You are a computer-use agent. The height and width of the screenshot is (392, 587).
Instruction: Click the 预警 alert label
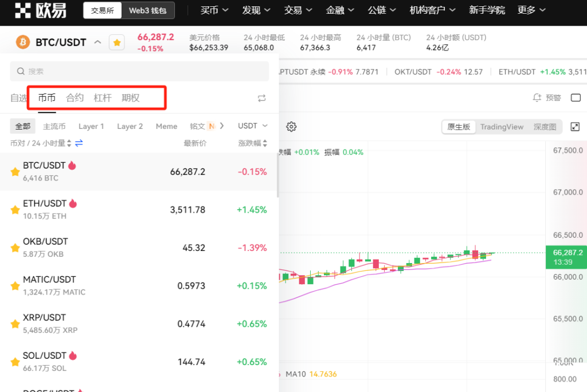tap(553, 98)
